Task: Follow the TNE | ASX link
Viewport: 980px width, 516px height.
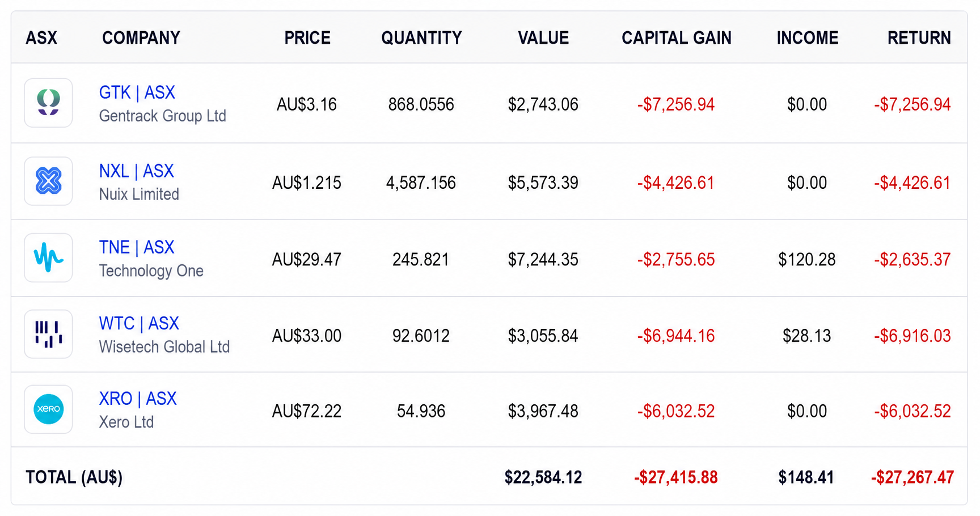Action: click(x=136, y=247)
